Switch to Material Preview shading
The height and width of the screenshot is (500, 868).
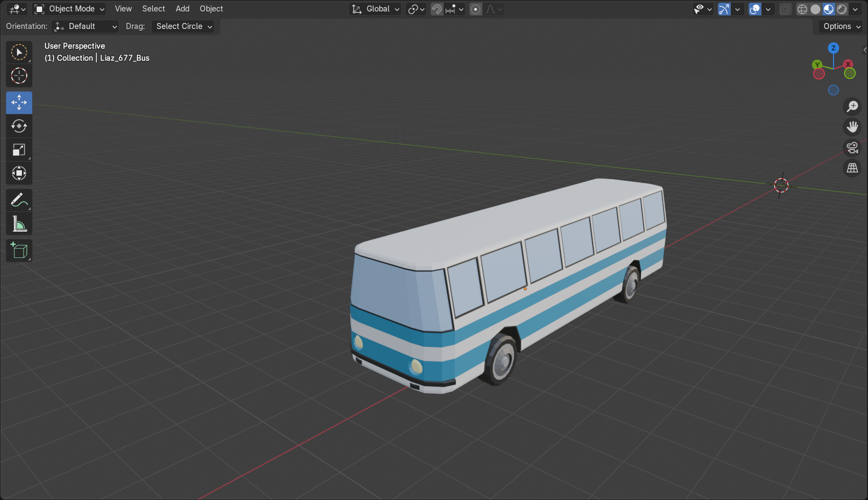click(829, 9)
